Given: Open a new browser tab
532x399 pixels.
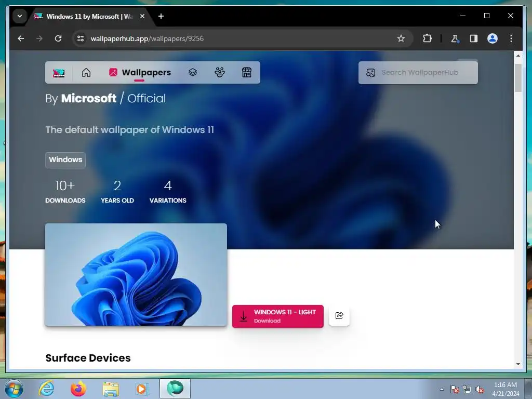Looking at the screenshot, I should point(161,16).
